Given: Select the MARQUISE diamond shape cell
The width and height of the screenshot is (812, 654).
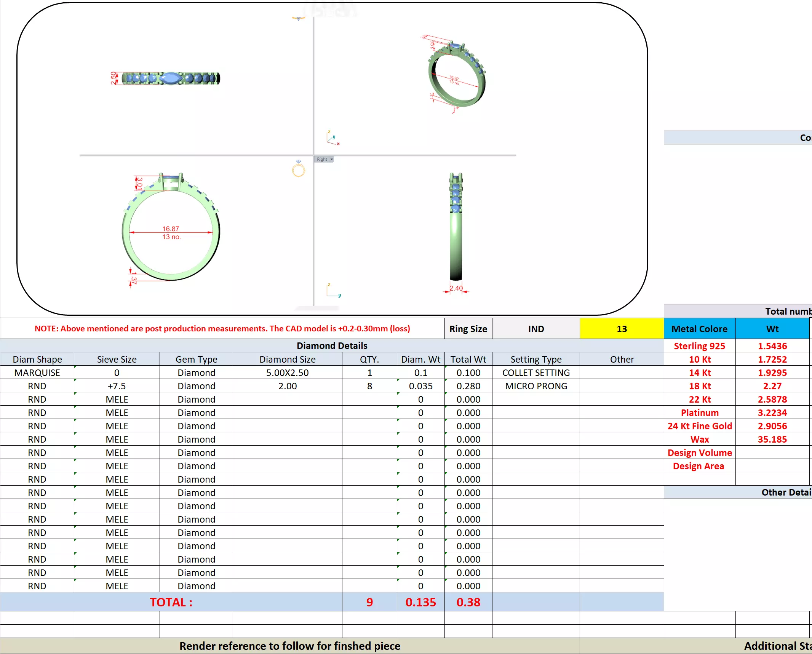Looking at the screenshot, I should pyautogui.click(x=37, y=373).
